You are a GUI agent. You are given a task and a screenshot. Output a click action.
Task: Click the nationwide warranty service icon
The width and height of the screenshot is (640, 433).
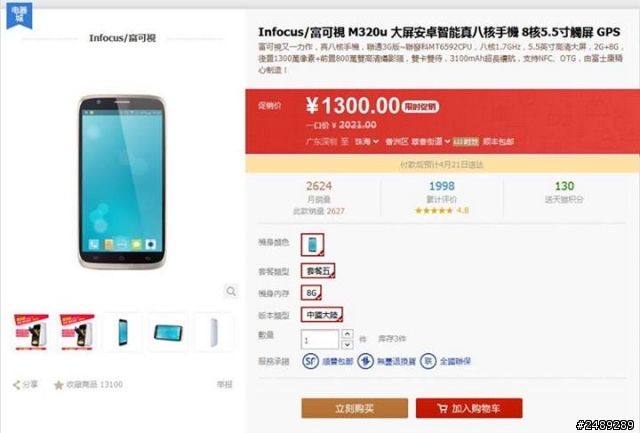(x=428, y=361)
